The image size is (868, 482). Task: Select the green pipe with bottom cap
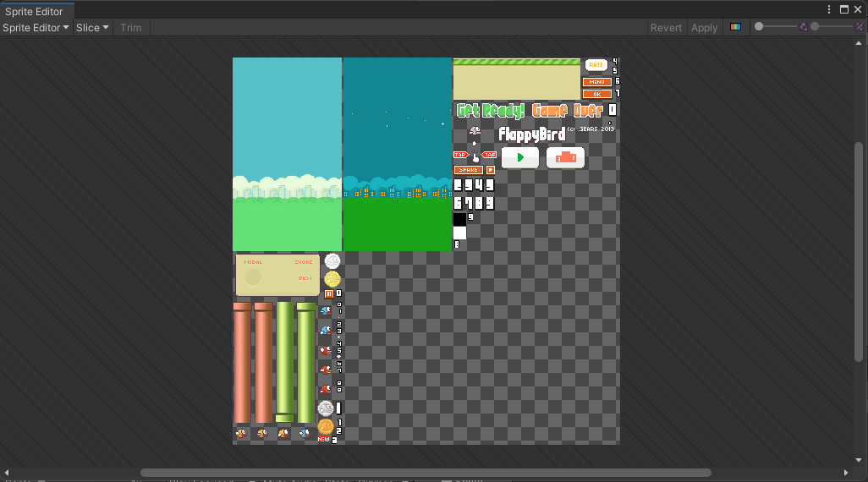284,362
